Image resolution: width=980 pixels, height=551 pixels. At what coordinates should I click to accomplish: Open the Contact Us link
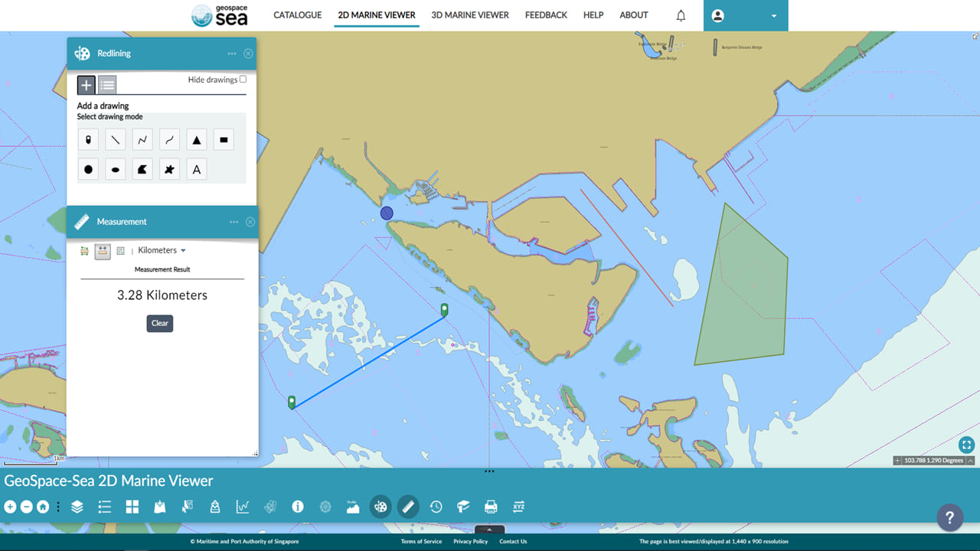[513, 542]
